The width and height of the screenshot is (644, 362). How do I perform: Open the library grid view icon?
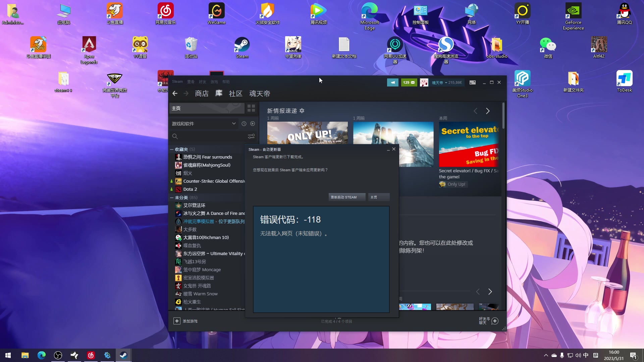coord(251,108)
